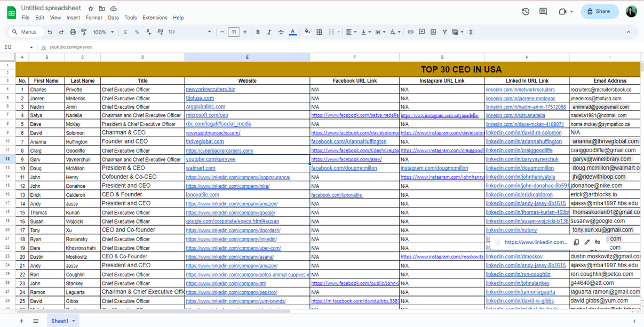This screenshot has height=327, width=644.
Task: Pick a cell fill color
Action: (307, 32)
